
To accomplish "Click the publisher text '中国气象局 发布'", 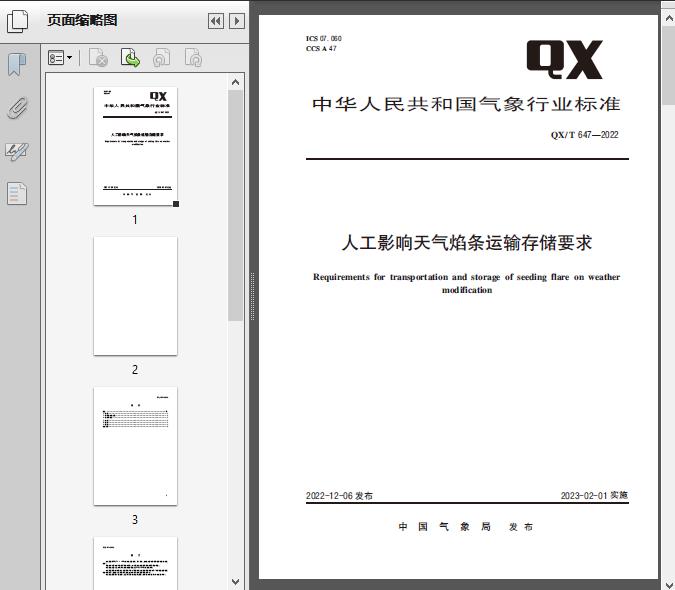I will [466, 527].
